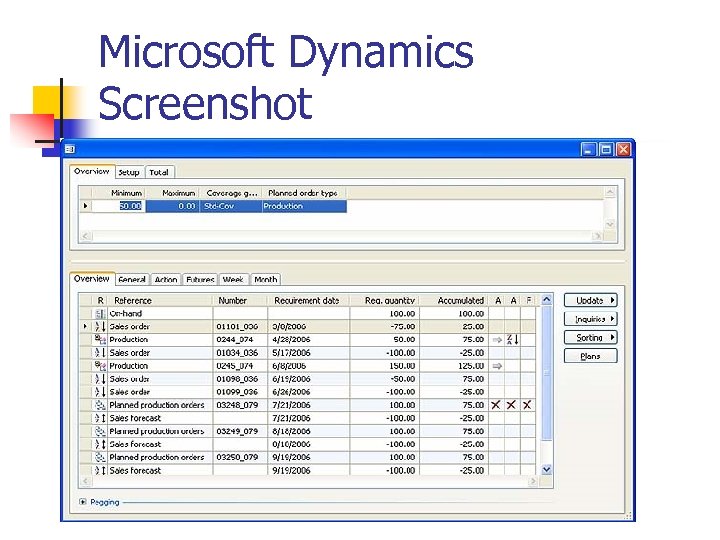Image resolution: width=720 pixels, height=540 pixels.
Task: Click the number cell 01101_036
Action: 240,326
